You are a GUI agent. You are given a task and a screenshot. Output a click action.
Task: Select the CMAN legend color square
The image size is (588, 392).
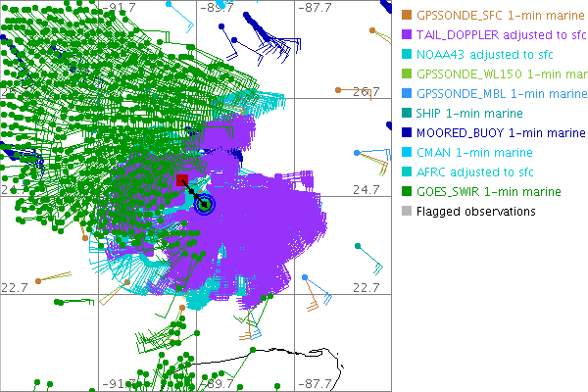(407, 152)
